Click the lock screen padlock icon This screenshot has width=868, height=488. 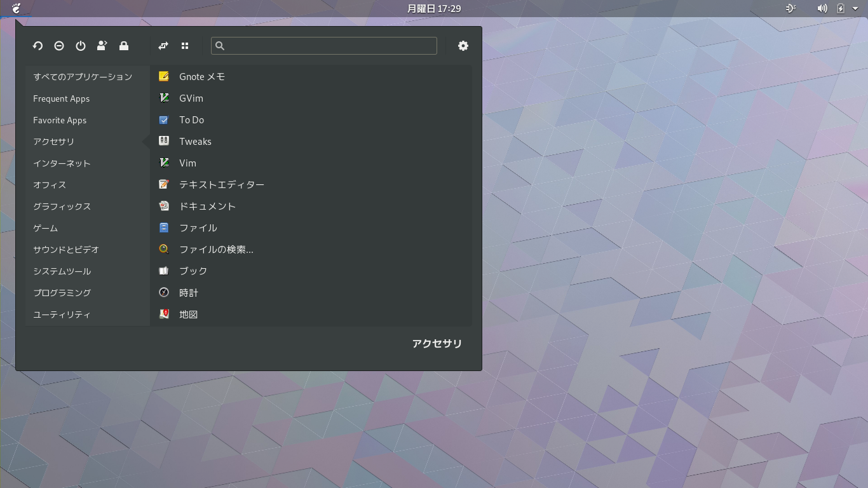pyautogui.click(x=124, y=46)
